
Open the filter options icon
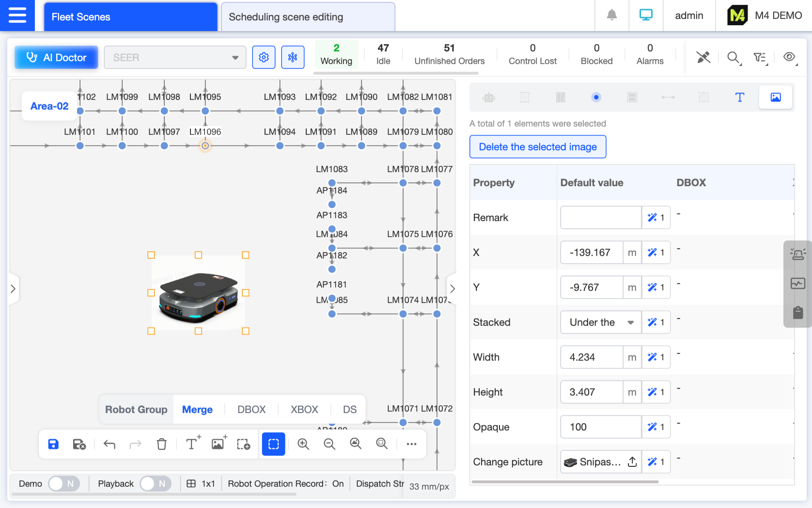760,57
